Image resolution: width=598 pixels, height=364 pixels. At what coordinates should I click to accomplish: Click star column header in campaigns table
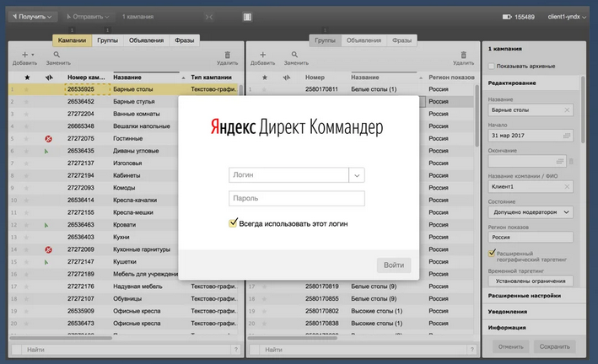pos(27,78)
